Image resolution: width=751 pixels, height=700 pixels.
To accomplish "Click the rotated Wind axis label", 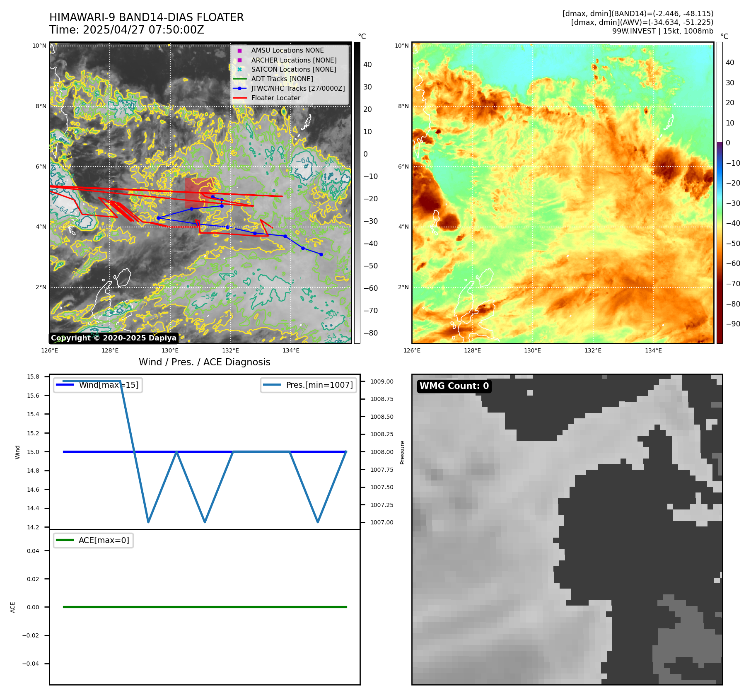I will tap(17, 452).
